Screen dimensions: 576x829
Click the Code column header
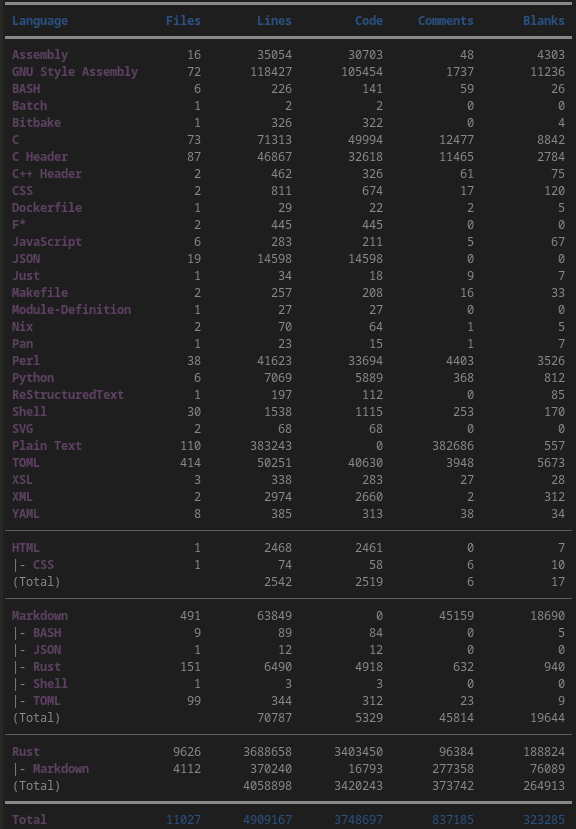369,21
